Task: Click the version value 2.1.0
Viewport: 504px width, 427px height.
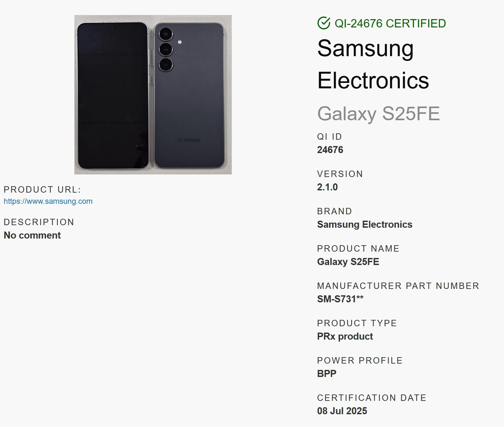Action: point(327,187)
